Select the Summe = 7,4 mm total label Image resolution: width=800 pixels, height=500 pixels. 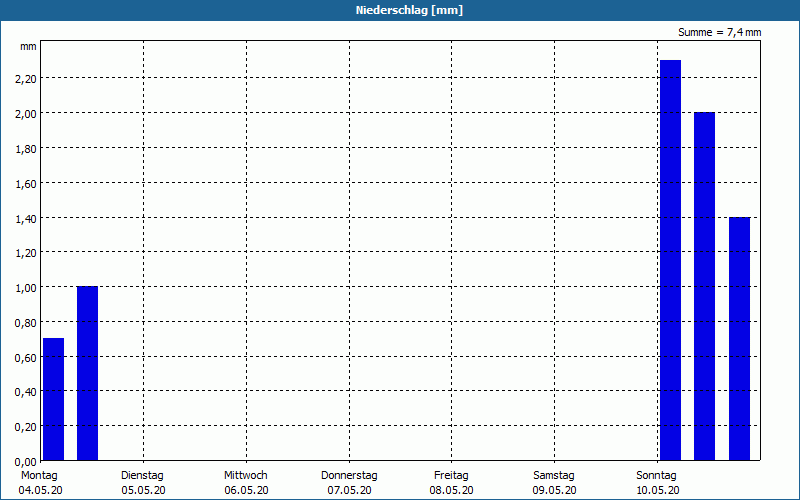719,32
